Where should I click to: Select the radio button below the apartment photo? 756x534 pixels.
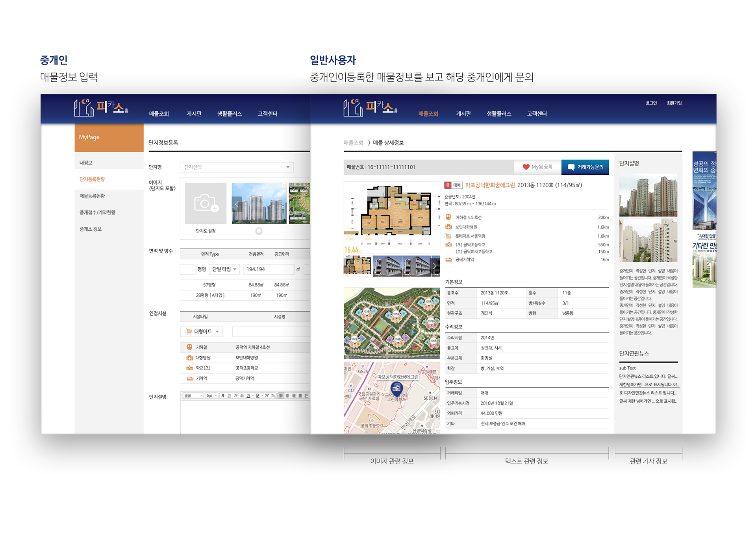259,231
